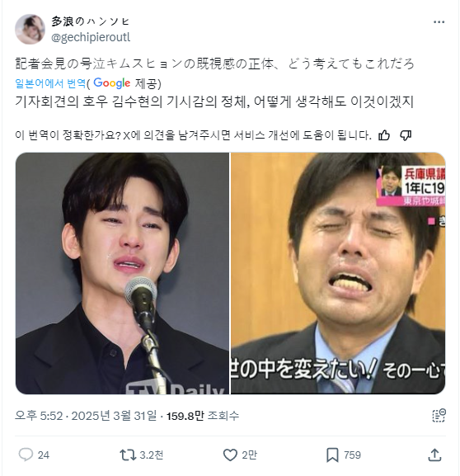
Task: Click the share upload icon
Action: [434, 455]
